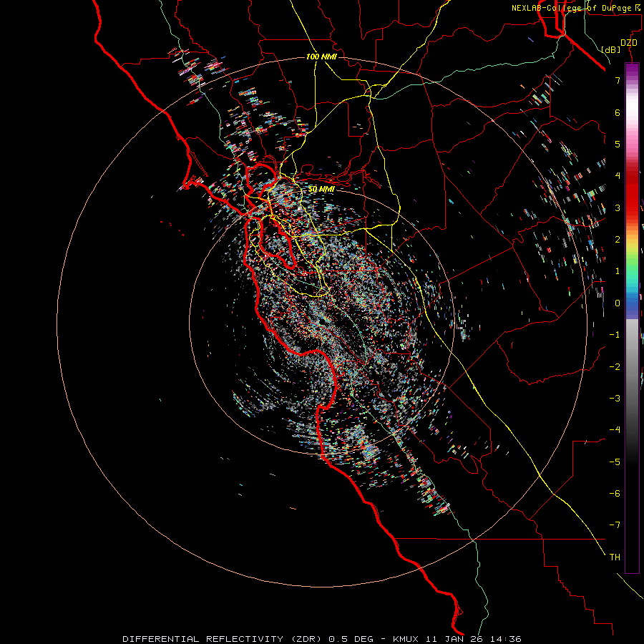Click the "-6" value on the color scale
This screenshot has height=644, width=644.
coord(615,494)
